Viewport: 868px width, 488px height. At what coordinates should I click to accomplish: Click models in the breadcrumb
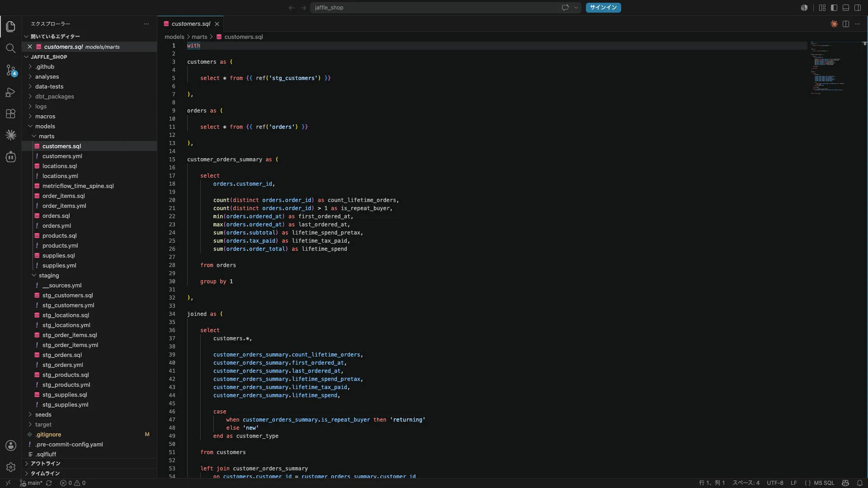coord(174,37)
